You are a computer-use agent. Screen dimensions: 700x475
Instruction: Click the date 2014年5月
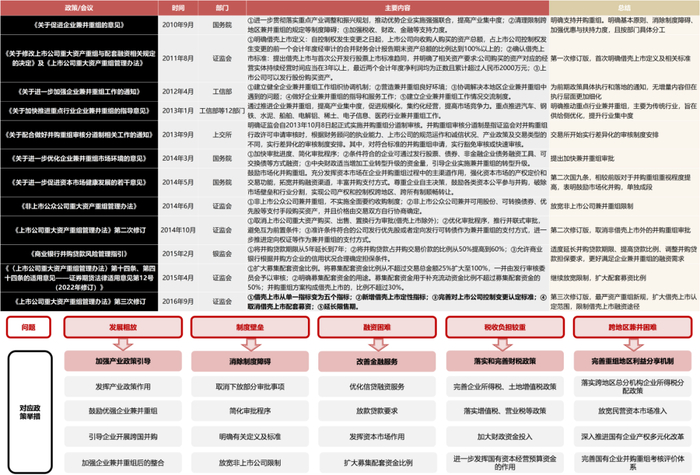(178, 182)
